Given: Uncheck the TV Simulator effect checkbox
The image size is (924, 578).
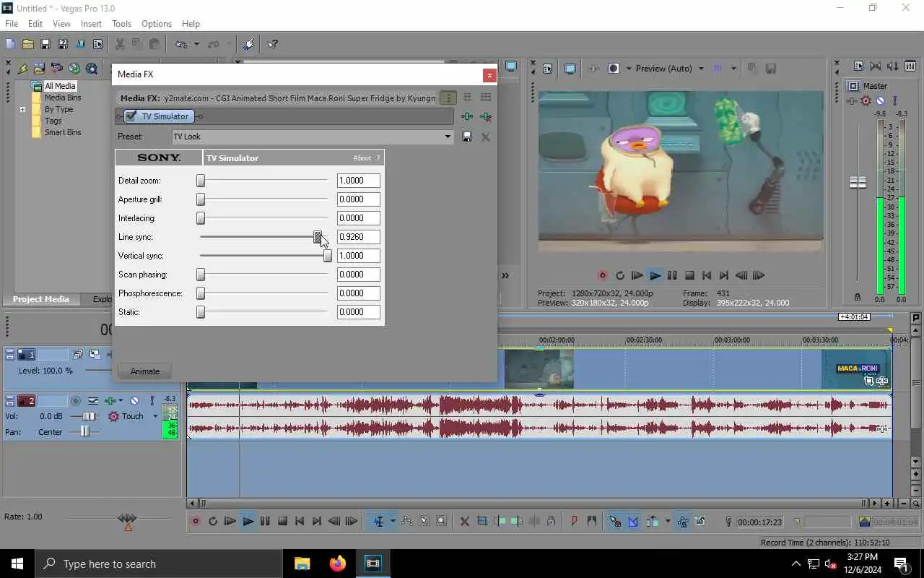Looking at the screenshot, I should [x=131, y=116].
